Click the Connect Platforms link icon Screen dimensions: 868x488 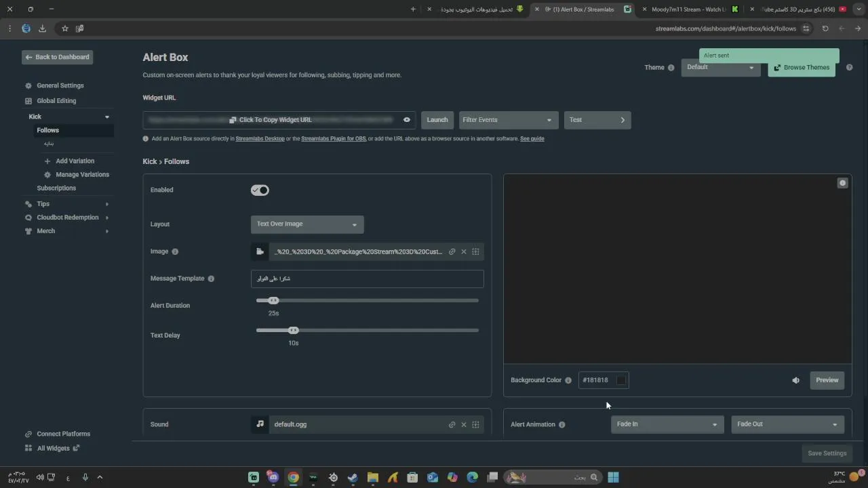[x=28, y=434]
